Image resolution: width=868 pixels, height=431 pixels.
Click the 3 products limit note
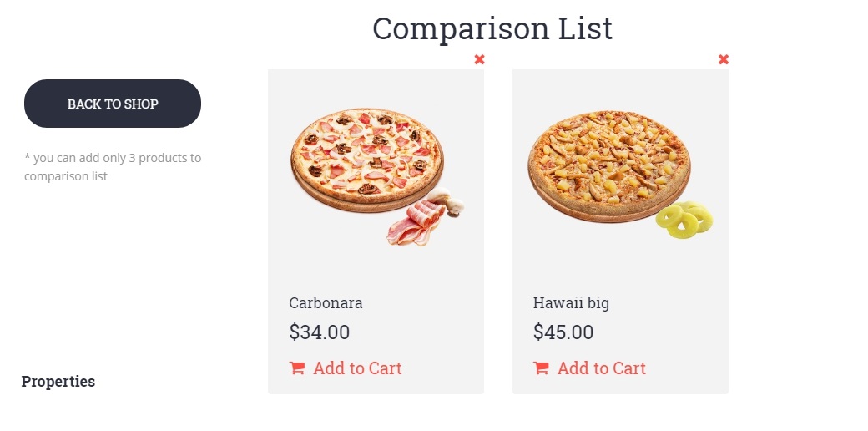[x=113, y=167]
